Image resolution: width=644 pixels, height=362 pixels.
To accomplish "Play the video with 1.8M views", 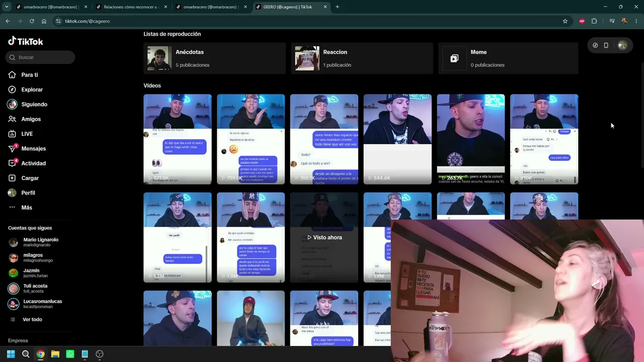I will [x=251, y=237].
